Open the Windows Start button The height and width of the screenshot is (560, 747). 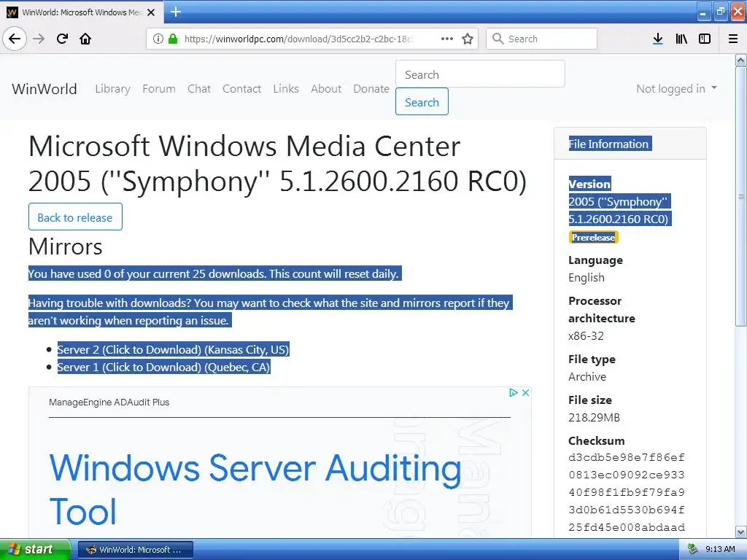coord(35,549)
